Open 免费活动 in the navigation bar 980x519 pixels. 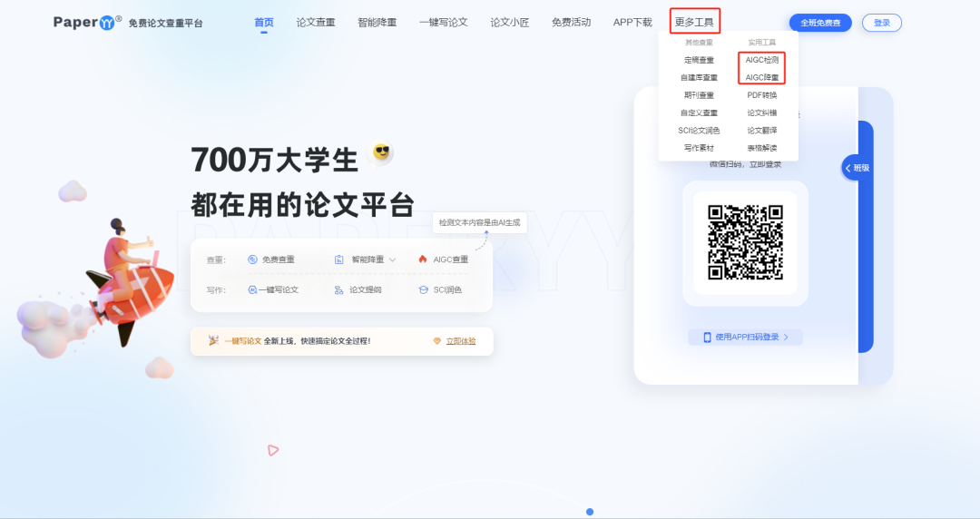click(571, 23)
